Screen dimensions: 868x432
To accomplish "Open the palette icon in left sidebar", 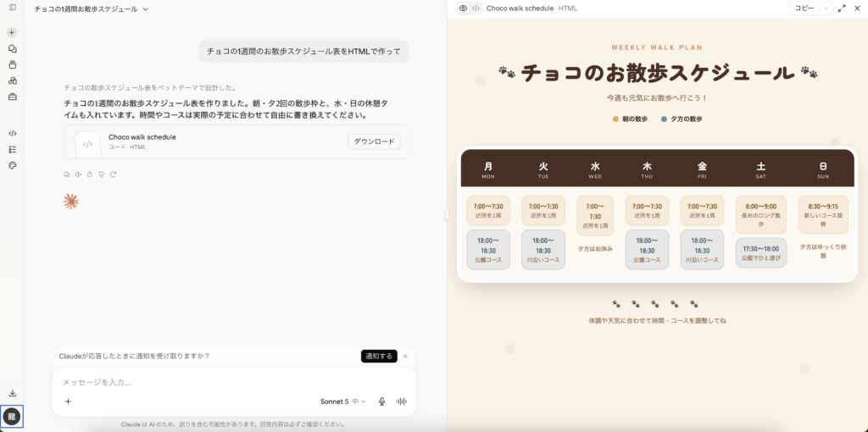I will coord(12,165).
